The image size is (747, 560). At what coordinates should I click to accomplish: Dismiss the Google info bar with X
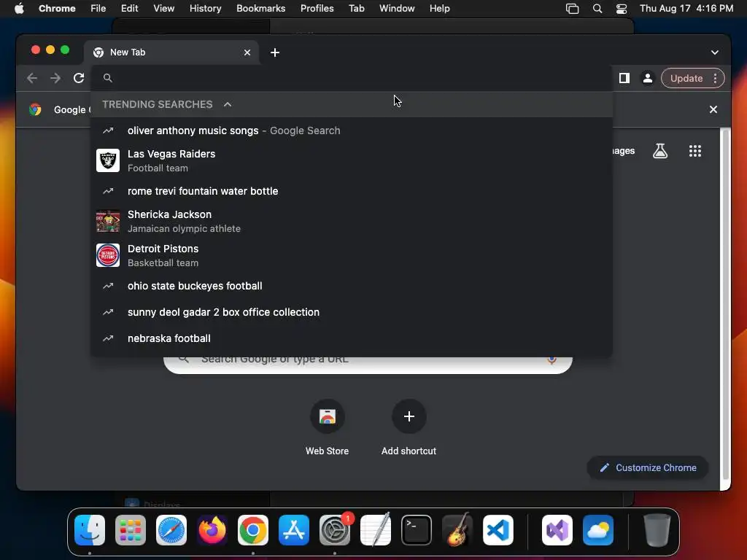point(713,109)
